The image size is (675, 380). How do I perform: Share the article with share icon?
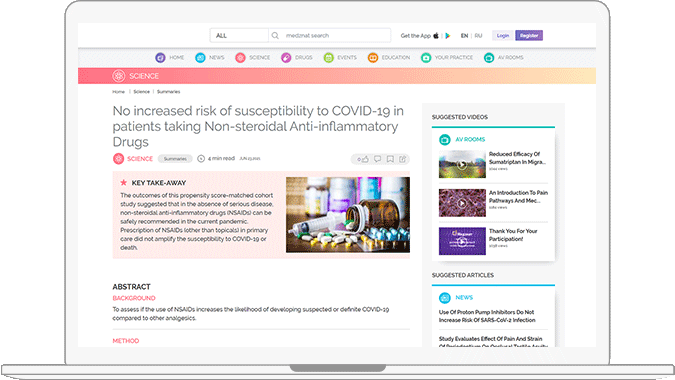coord(403,159)
